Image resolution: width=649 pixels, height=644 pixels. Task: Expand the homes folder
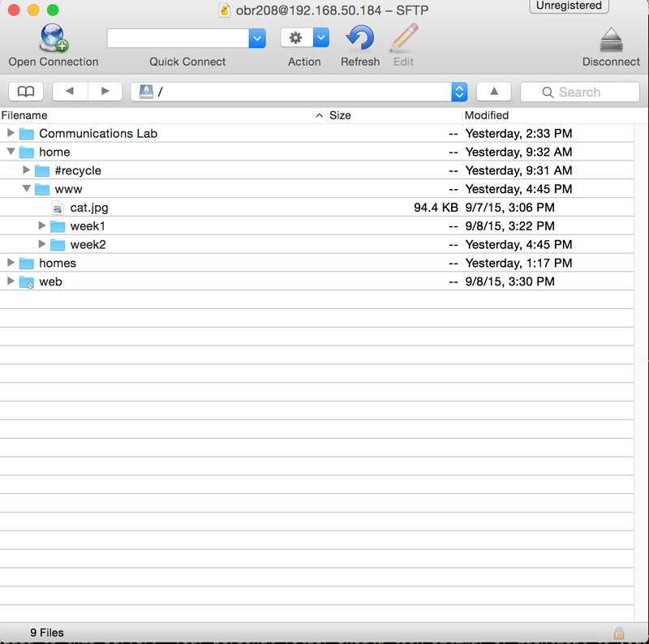pos(11,263)
